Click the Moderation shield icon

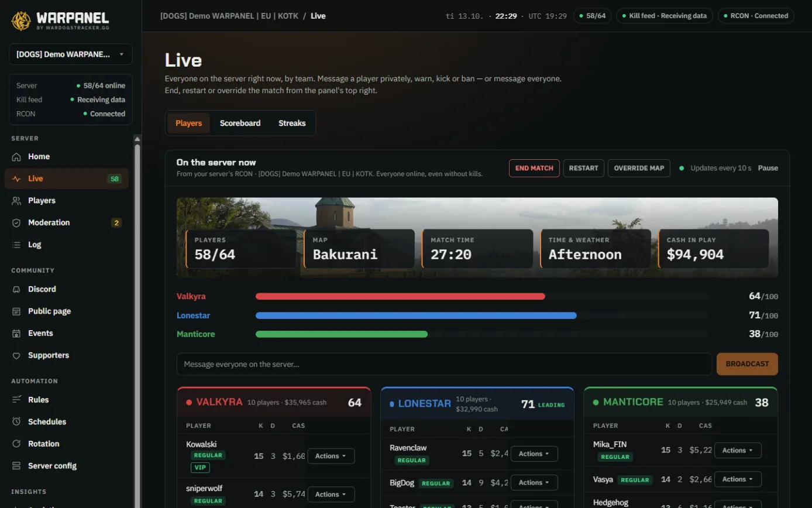click(16, 223)
